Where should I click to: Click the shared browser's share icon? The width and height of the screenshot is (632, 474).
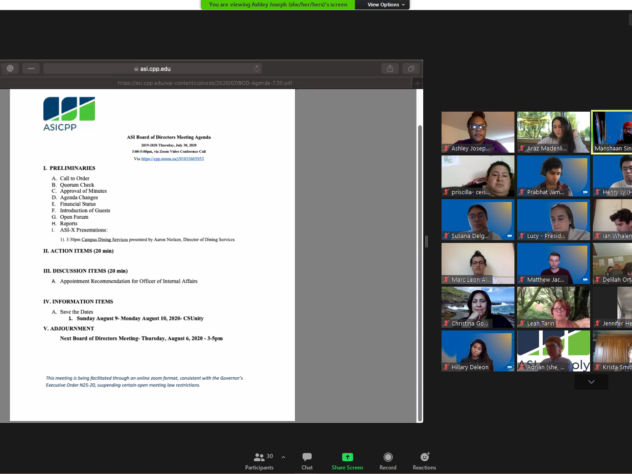pyautogui.click(x=390, y=69)
